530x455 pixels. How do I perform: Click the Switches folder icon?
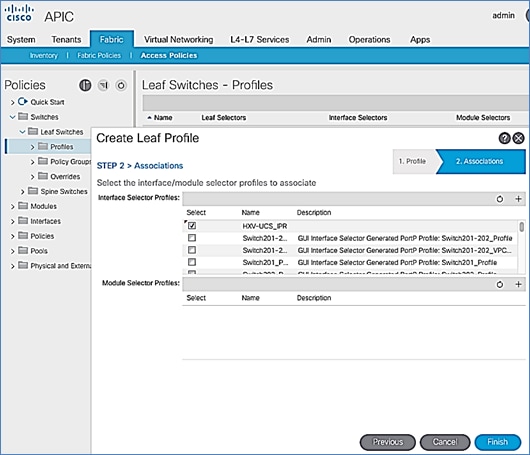point(23,117)
